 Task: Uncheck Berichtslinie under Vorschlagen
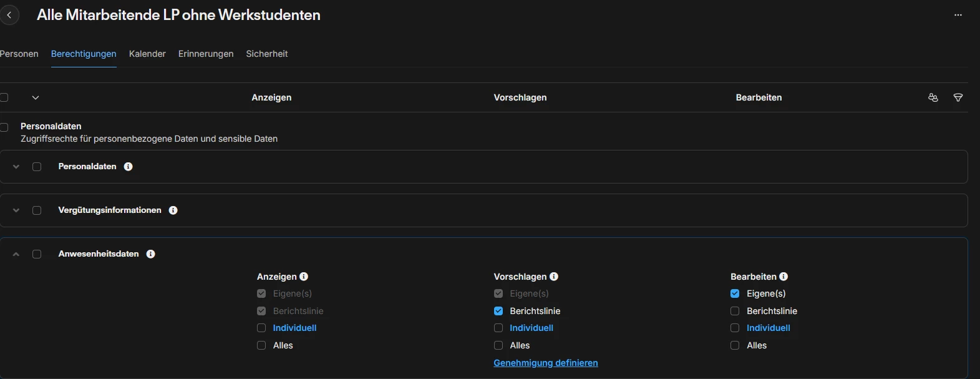click(498, 311)
